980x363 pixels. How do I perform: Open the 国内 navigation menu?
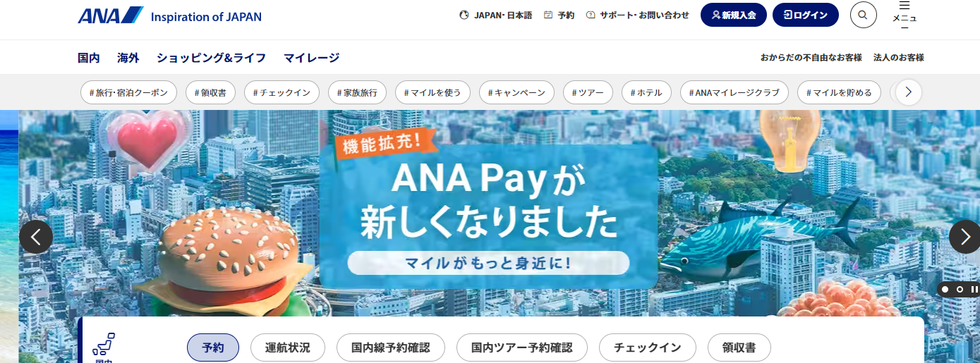[89, 58]
